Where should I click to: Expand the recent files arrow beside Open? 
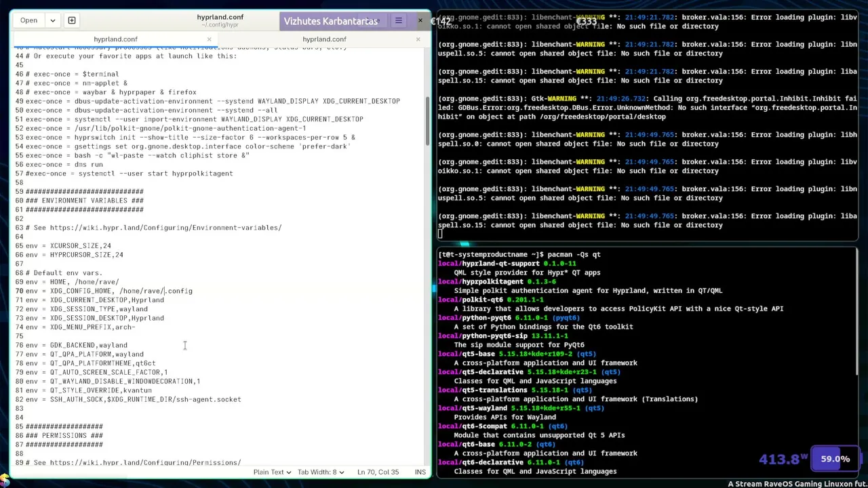coord(52,20)
